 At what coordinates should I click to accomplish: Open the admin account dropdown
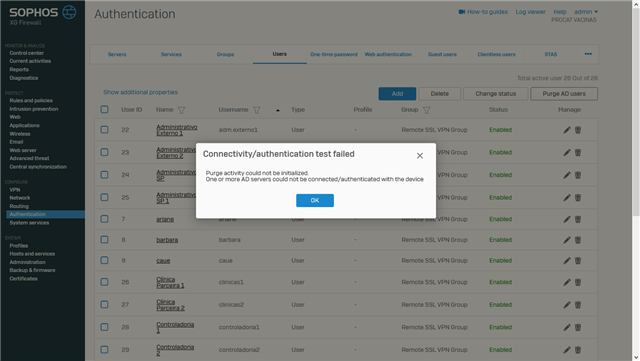pos(586,12)
